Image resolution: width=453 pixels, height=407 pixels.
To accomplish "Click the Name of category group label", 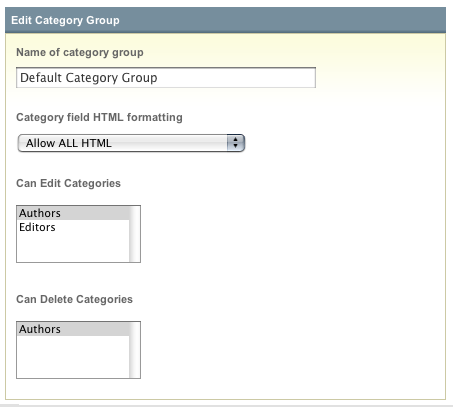I will [80, 52].
